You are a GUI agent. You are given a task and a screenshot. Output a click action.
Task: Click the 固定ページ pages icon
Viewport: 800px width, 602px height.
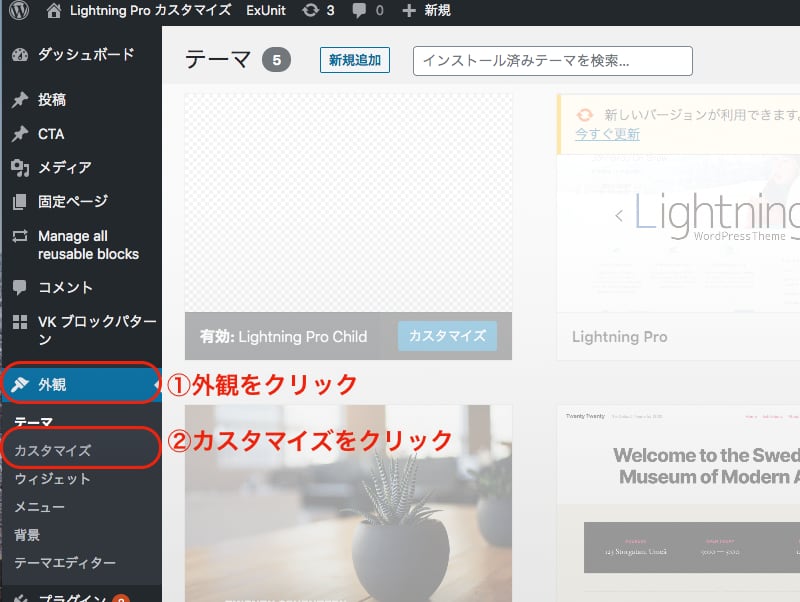point(20,202)
